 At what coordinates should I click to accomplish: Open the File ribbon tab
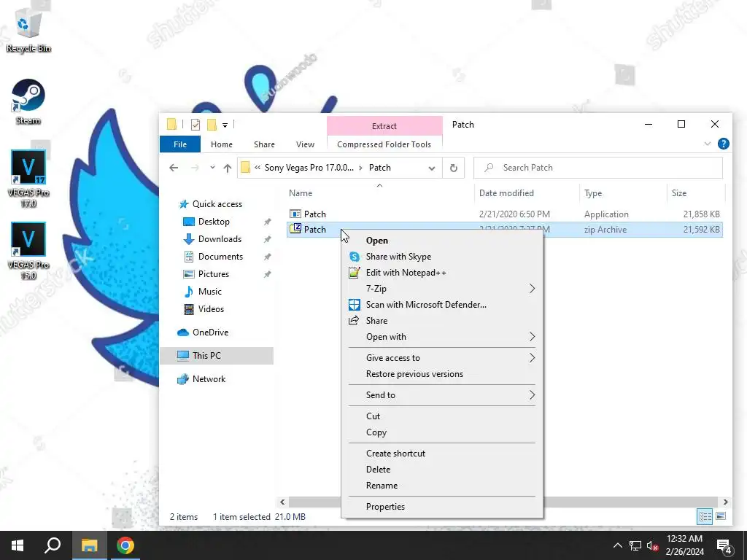coord(180,144)
